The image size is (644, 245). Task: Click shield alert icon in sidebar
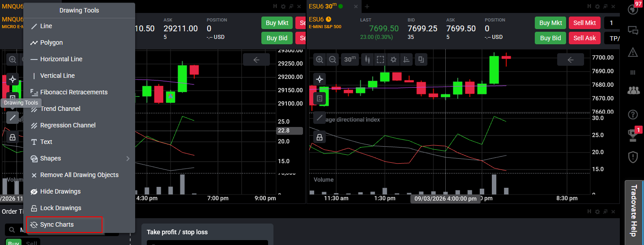coord(633,157)
